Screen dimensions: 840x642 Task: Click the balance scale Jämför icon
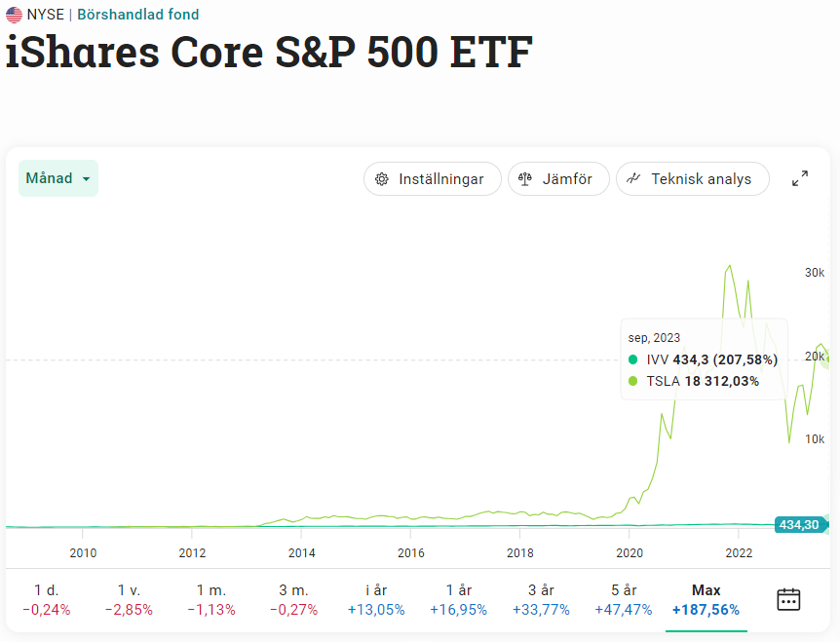(x=525, y=179)
